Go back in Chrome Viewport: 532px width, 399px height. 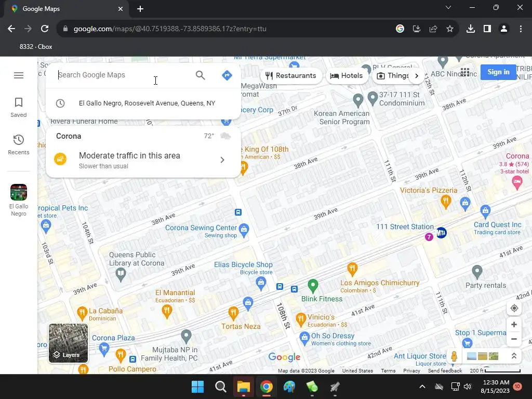pos(11,29)
